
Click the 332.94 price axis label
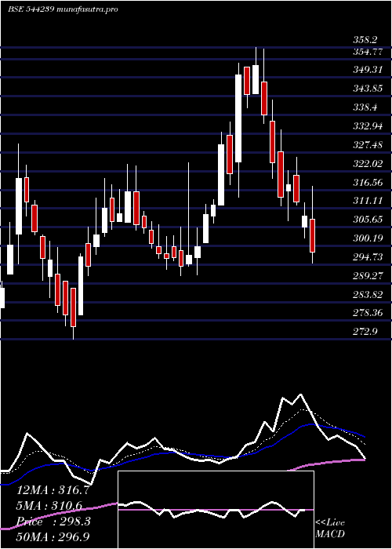point(368,126)
